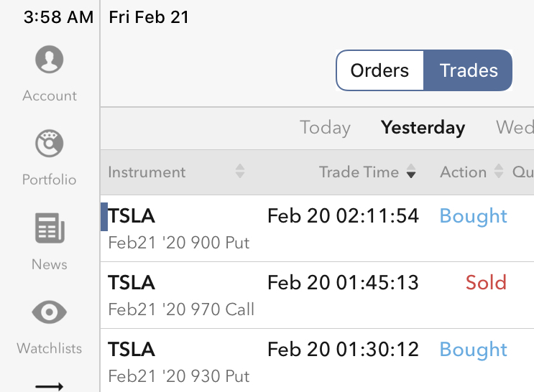Switch to the Orders segment
The image size is (534, 392).
pyautogui.click(x=379, y=70)
